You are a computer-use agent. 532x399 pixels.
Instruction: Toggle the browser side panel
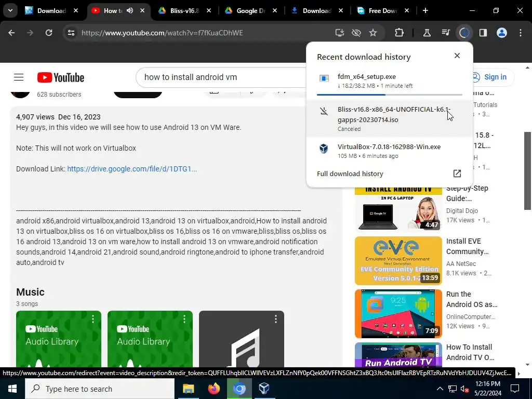pyautogui.click(x=483, y=33)
